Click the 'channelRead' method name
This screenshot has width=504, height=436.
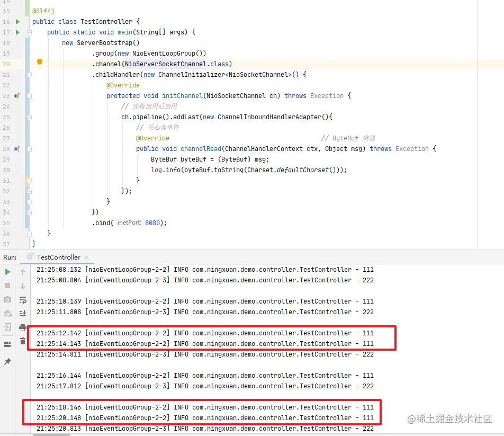pyautogui.click(x=201, y=149)
